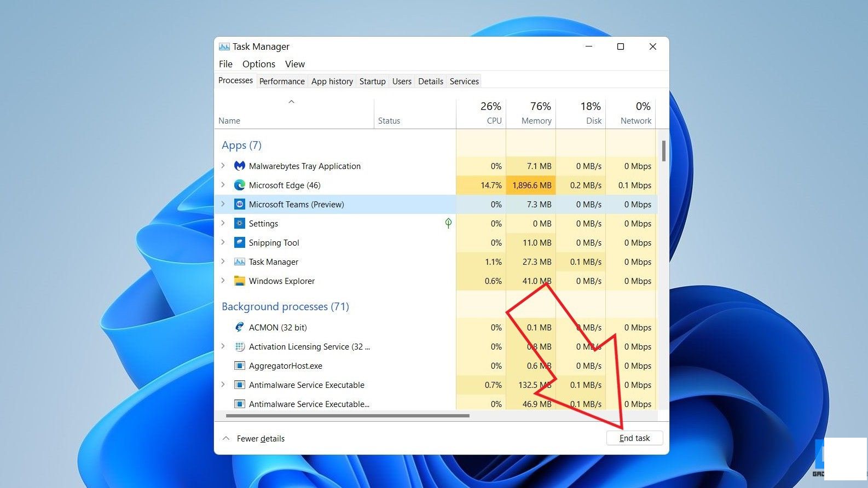Click the Task Manager process row icon
868x488 pixels.
[x=239, y=262]
